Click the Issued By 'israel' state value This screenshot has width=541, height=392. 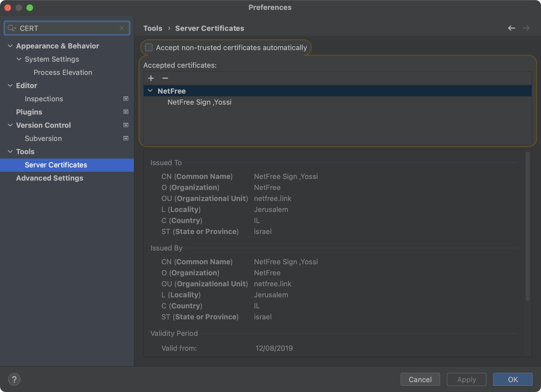tap(263, 317)
